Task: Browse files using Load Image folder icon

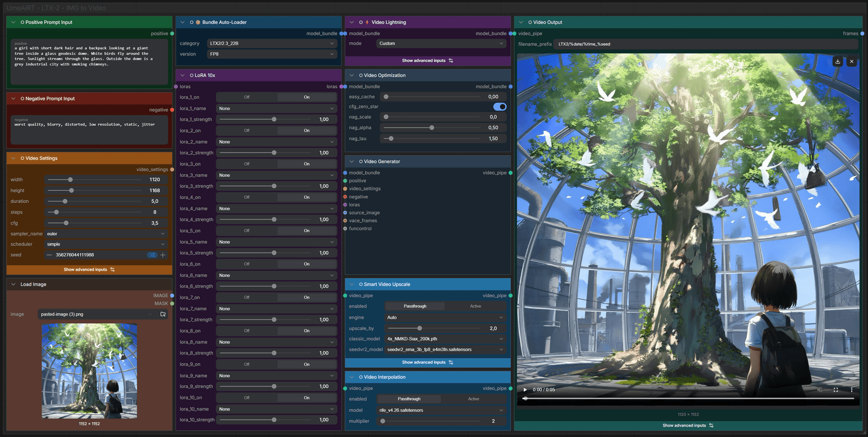Action: click(163, 314)
